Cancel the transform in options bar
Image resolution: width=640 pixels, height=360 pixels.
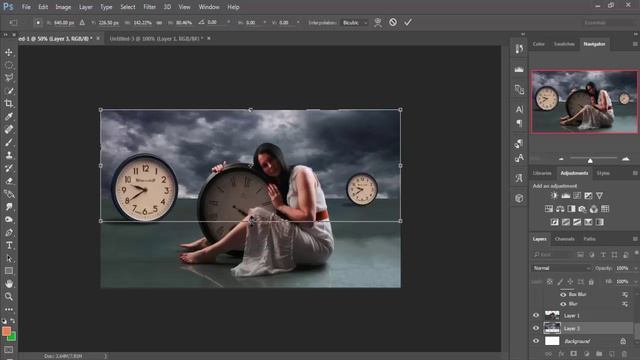coord(393,22)
